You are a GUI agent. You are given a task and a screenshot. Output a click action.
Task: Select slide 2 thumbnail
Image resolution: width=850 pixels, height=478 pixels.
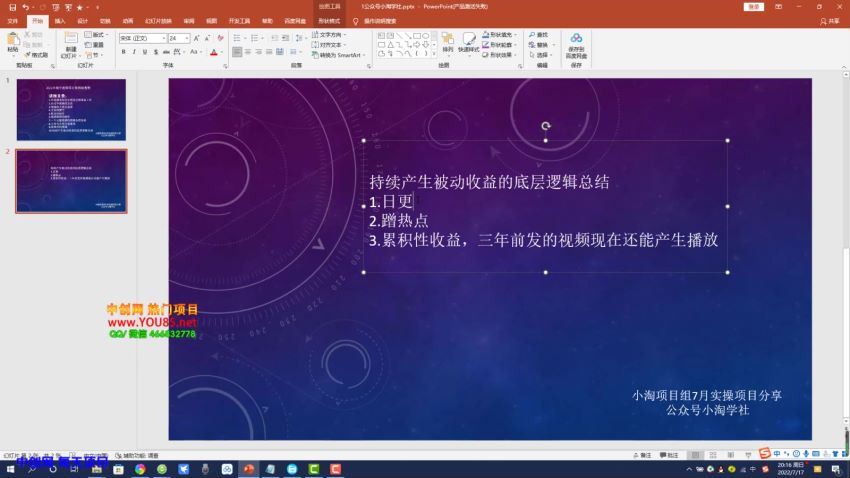click(x=71, y=181)
